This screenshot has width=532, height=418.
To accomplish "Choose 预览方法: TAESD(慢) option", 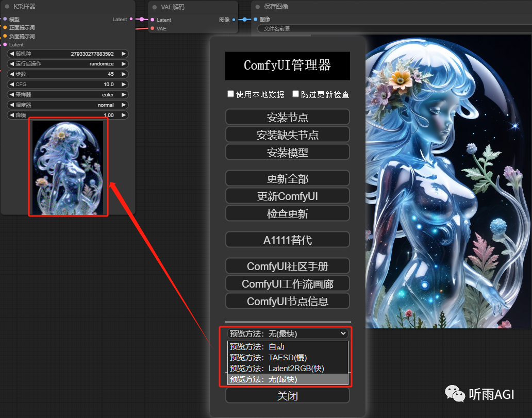I will pos(288,358).
